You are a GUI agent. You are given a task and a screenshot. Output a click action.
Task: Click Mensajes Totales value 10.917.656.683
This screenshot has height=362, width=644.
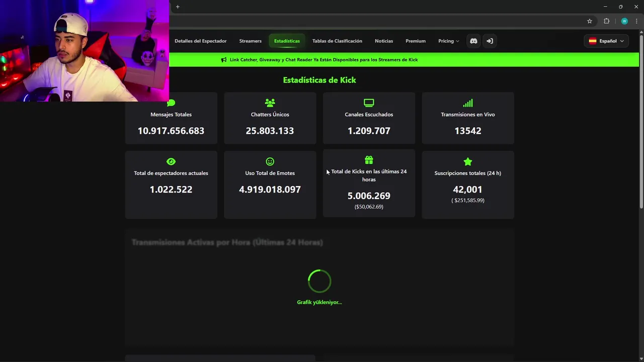point(171,131)
